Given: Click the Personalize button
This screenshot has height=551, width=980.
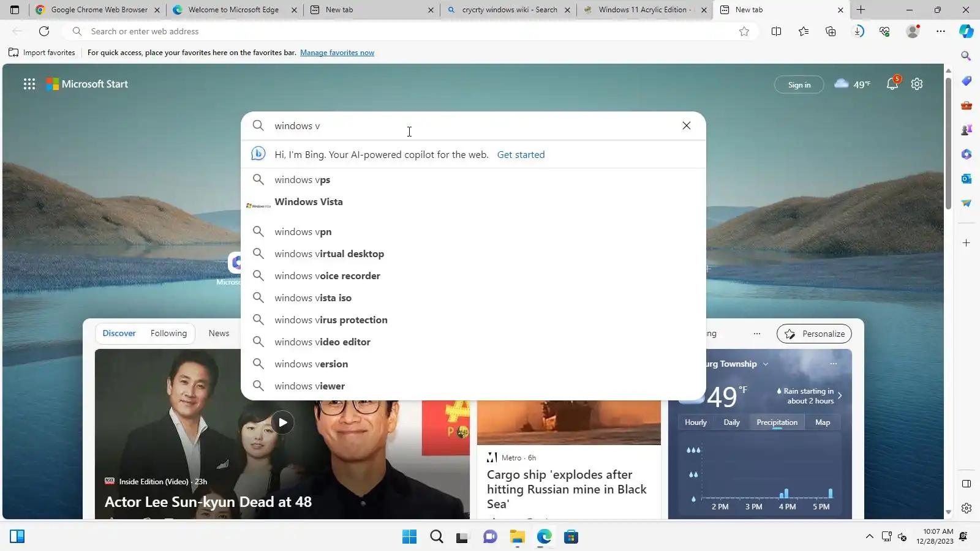Looking at the screenshot, I should coord(814,334).
